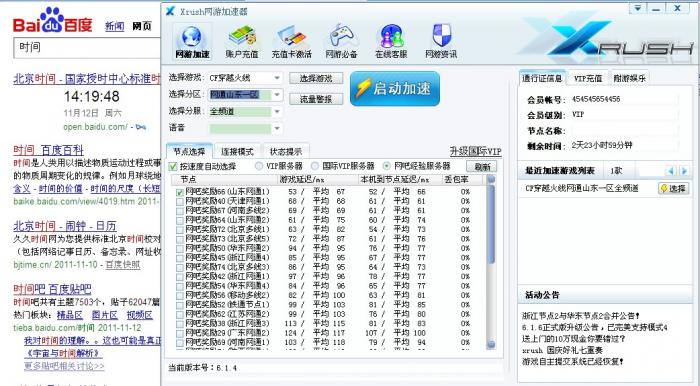Open Baidu result 时间_百度百科
The height and width of the screenshot is (386, 700).
click(x=48, y=150)
